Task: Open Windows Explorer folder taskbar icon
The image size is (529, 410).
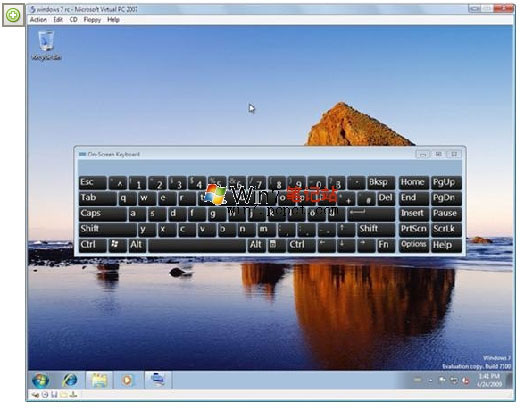Action: click(x=99, y=380)
